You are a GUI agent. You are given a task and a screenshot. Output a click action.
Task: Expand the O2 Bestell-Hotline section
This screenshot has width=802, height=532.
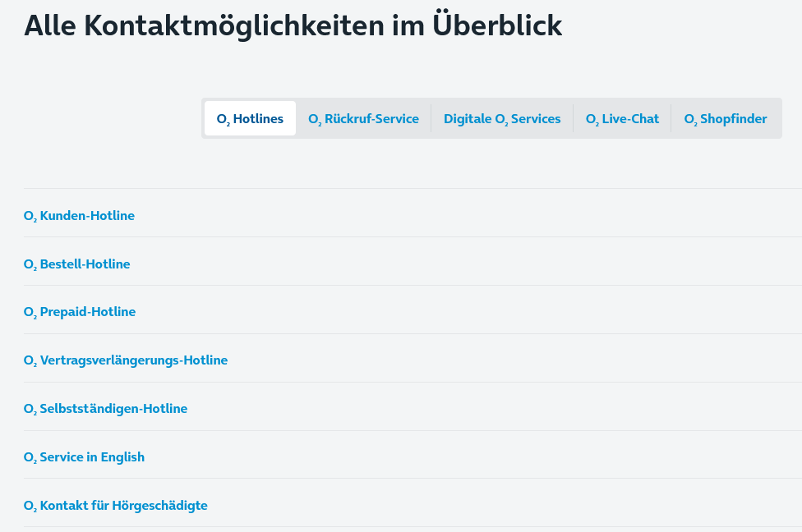click(x=413, y=261)
